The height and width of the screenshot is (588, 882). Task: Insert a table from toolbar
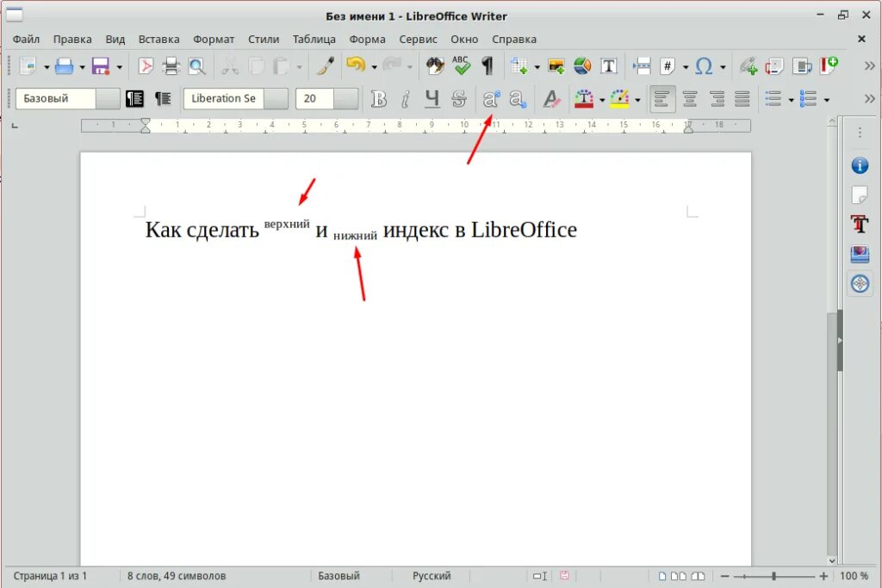(x=519, y=66)
